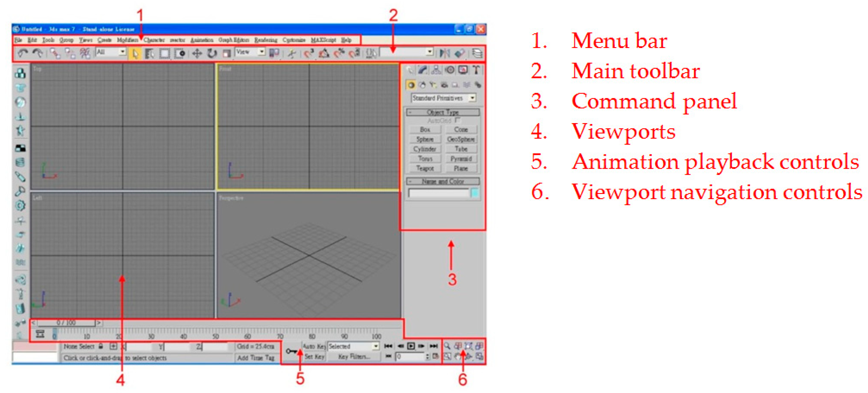This screenshot has height=393, width=868.
Task: Click the Key Filters button
Action: (354, 357)
